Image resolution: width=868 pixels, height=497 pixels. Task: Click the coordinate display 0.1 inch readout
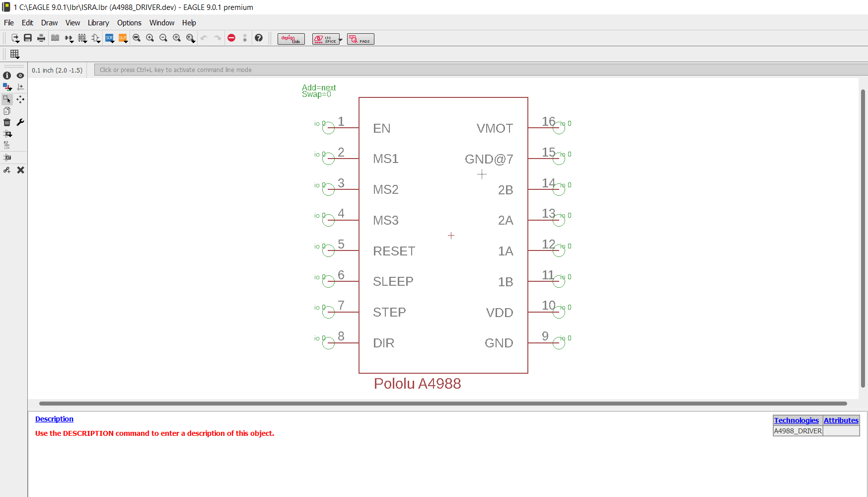pos(57,71)
